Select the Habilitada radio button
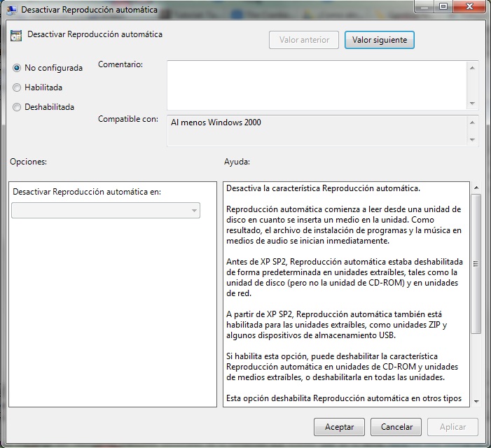Image resolution: width=491 pixels, height=448 pixels. pos(17,87)
